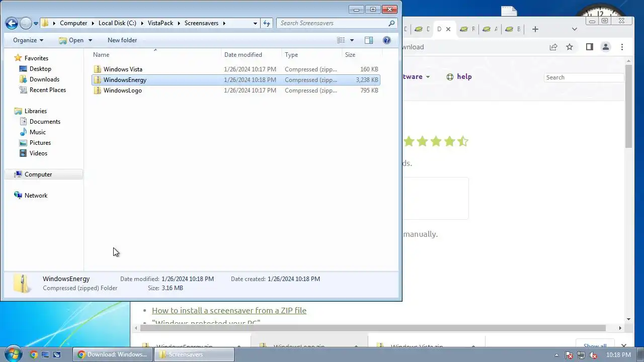Open the Chrome profile avatar
The image size is (644, 362).
click(606, 47)
